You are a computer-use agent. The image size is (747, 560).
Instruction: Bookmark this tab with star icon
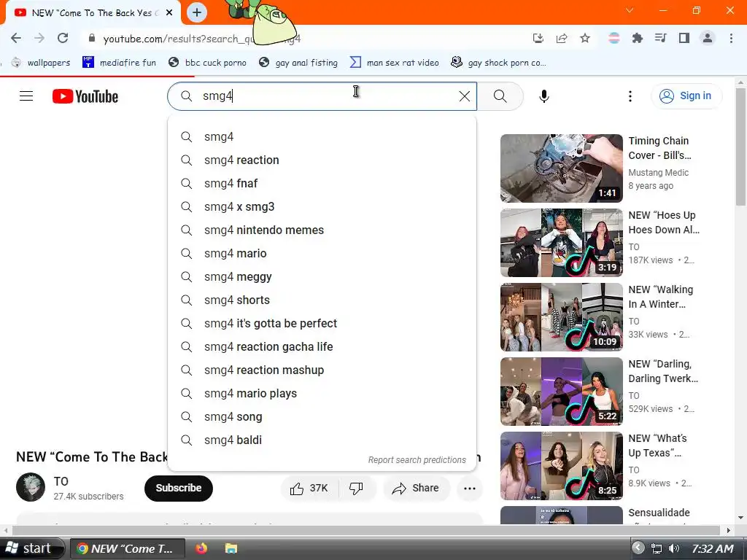coord(585,38)
